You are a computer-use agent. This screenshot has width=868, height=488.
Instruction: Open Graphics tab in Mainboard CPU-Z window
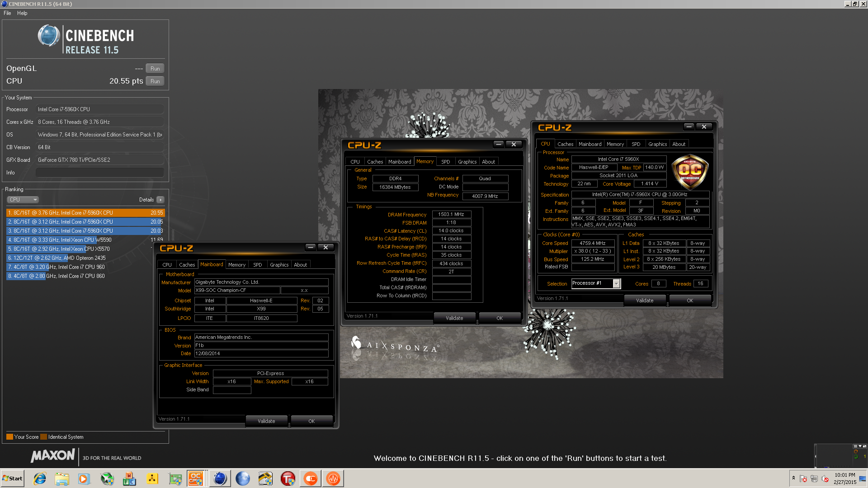tap(279, 265)
